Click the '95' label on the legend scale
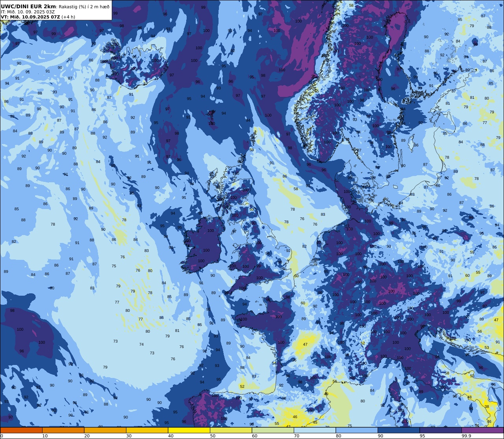Image resolution: width=504 pixels, height=439 pixels. tap(422, 436)
